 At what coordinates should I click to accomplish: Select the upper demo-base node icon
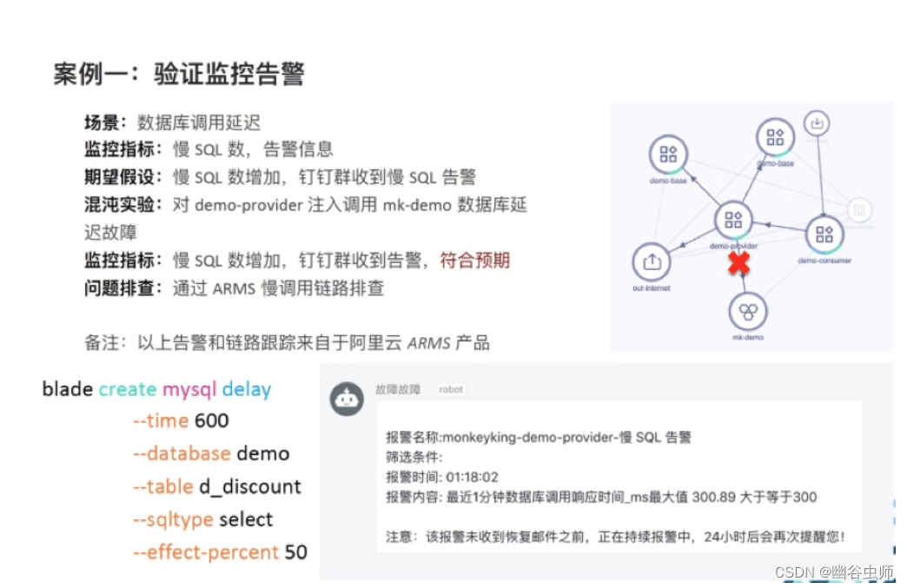click(775, 137)
